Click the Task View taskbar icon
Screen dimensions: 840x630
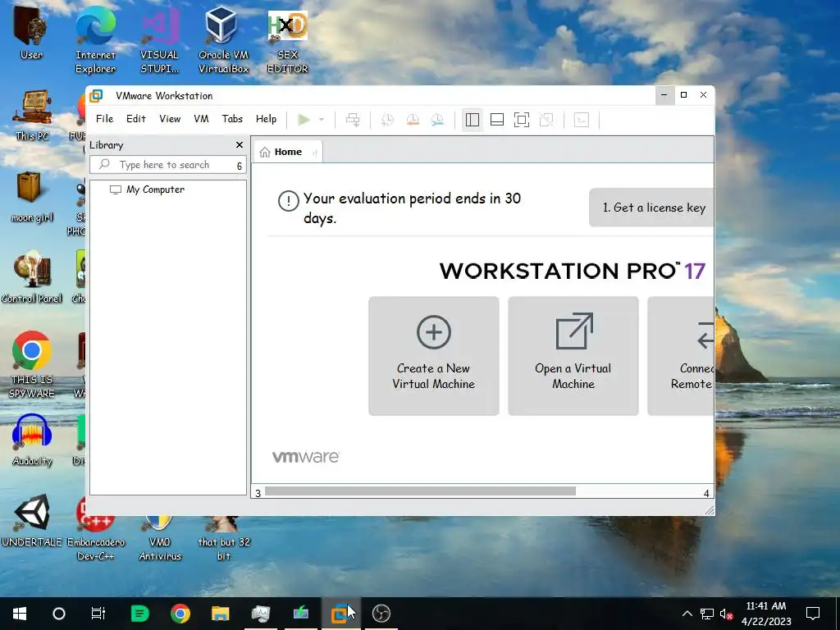pos(98,614)
